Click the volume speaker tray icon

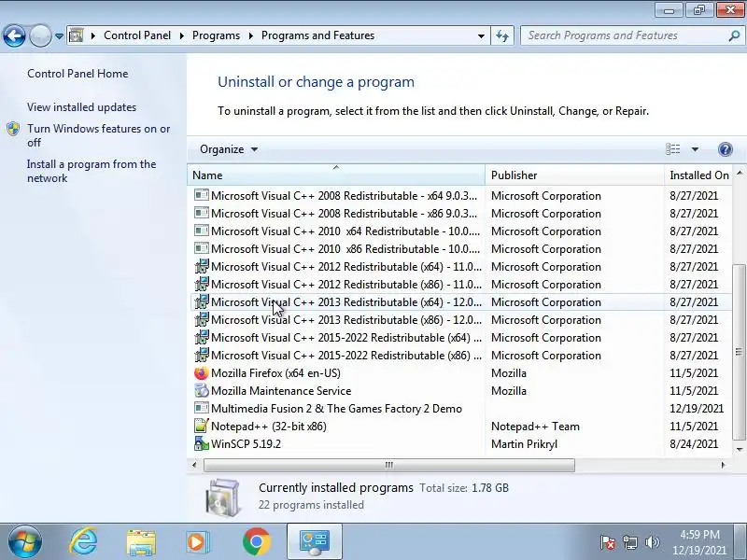652,542
